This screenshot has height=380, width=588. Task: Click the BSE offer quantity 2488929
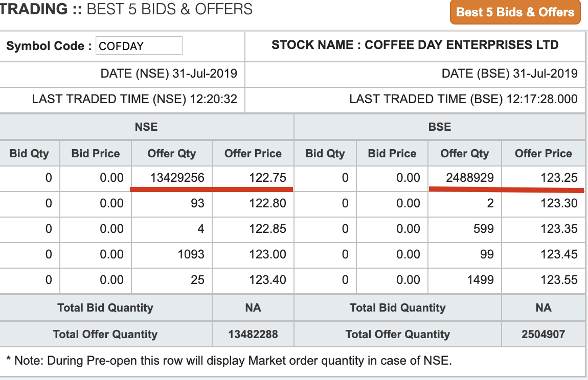click(x=469, y=178)
